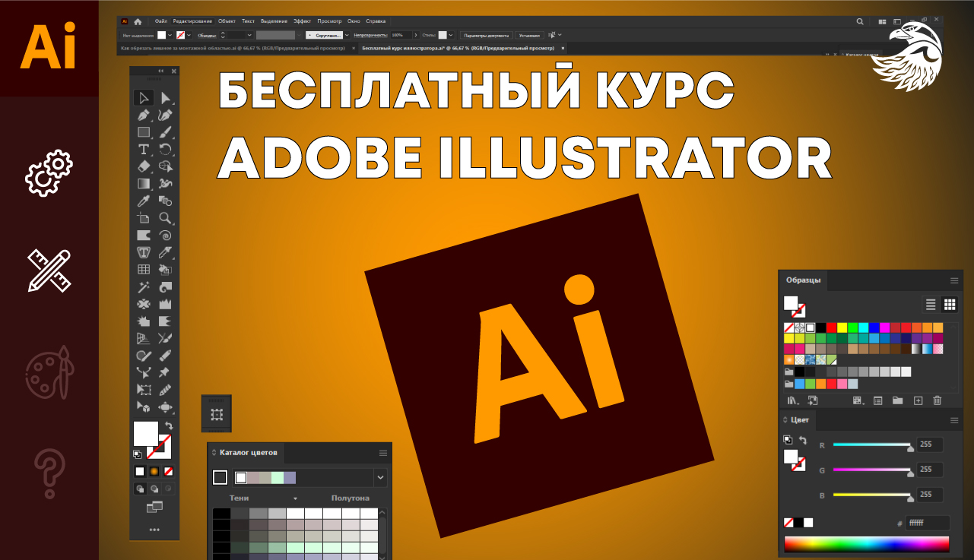Select the Pen tool
Image resolution: width=974 pixels, height=560 pixels.
[143, 115]
